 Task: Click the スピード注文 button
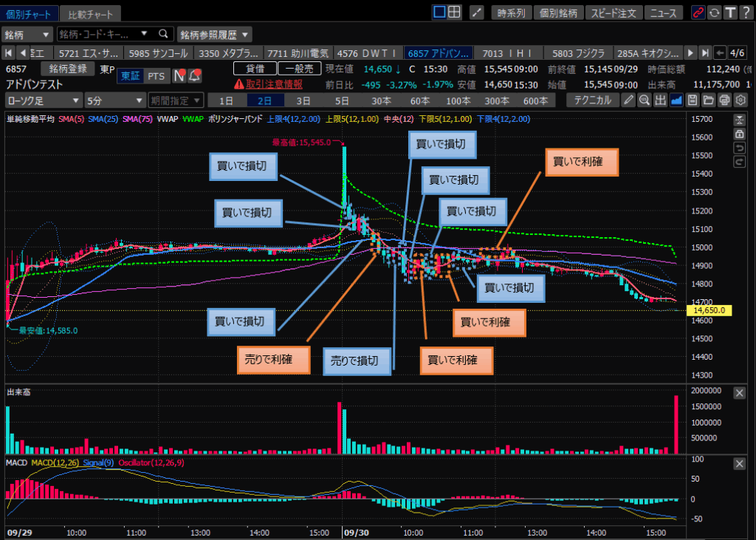click(x=614, y=13)
